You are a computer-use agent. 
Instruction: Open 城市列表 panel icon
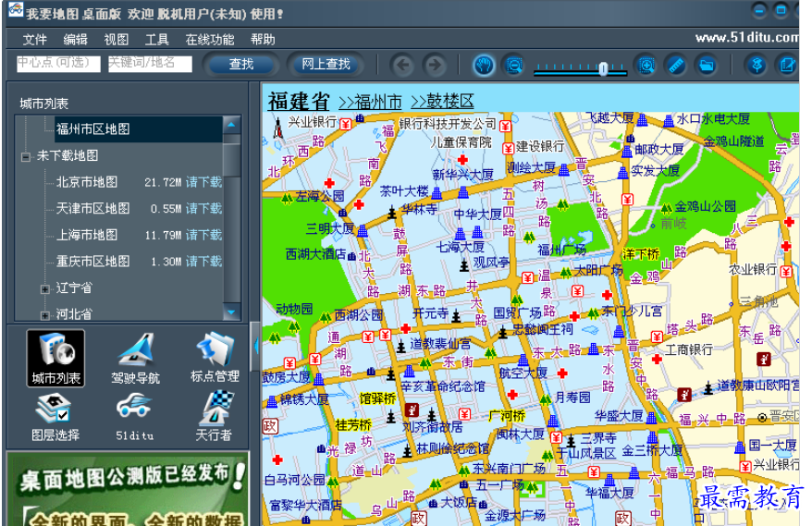(x=55, y=359)
